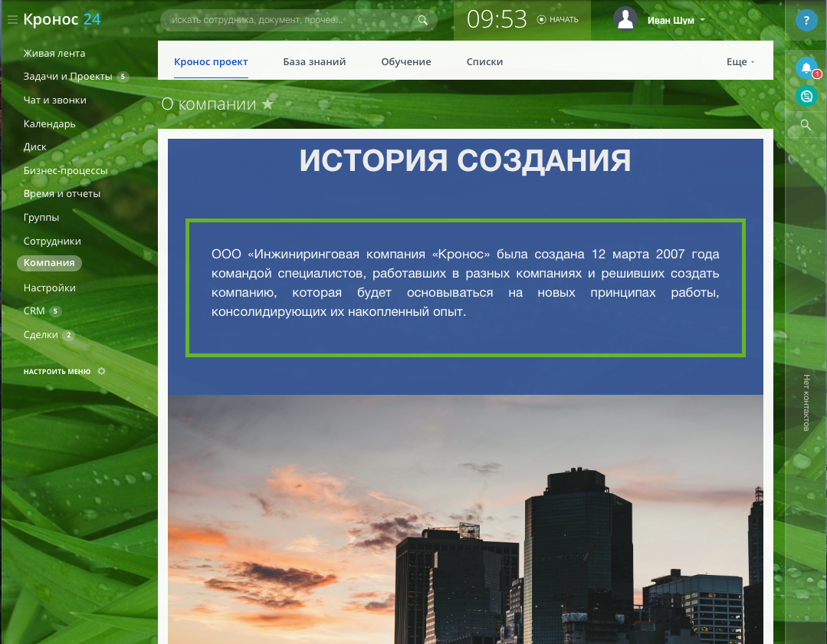Click the История создания heading
Viewport: 827px width, 644px height.
coord(465,160)
